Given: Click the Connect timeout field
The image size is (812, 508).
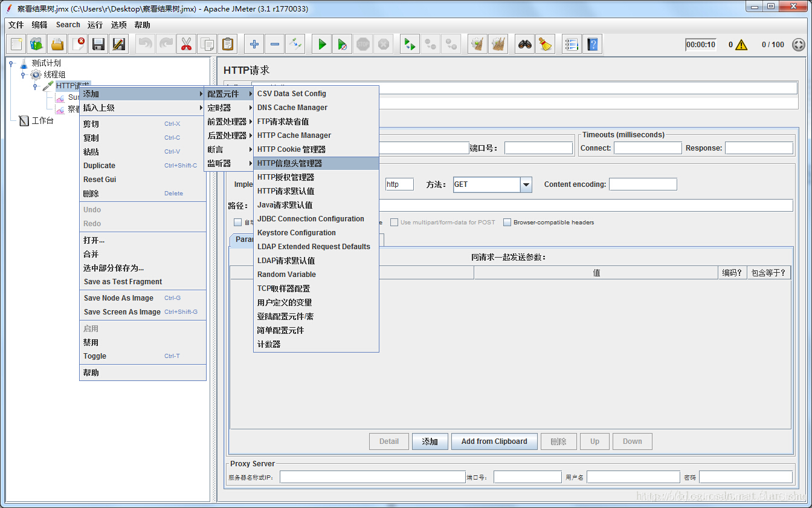Looking at the screenshot, I should coord(648,148).
